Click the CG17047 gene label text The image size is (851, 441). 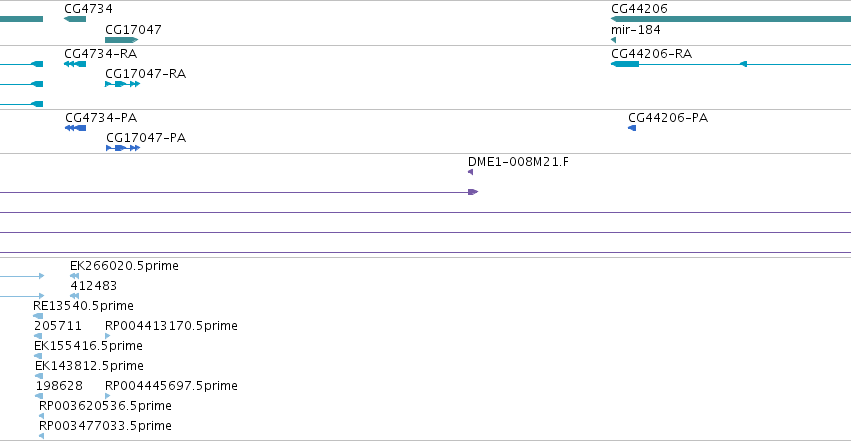point(133,29)
